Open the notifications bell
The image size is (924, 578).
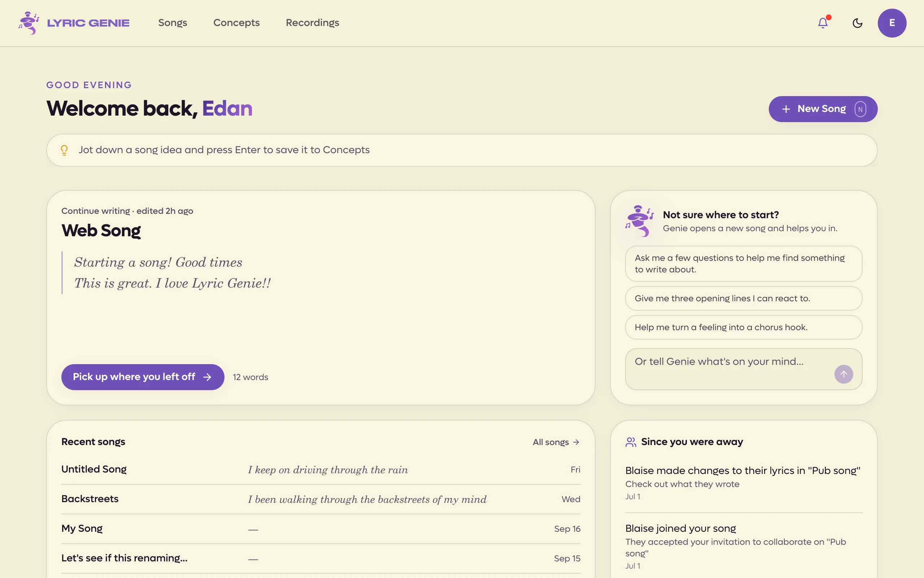point(823,23)
